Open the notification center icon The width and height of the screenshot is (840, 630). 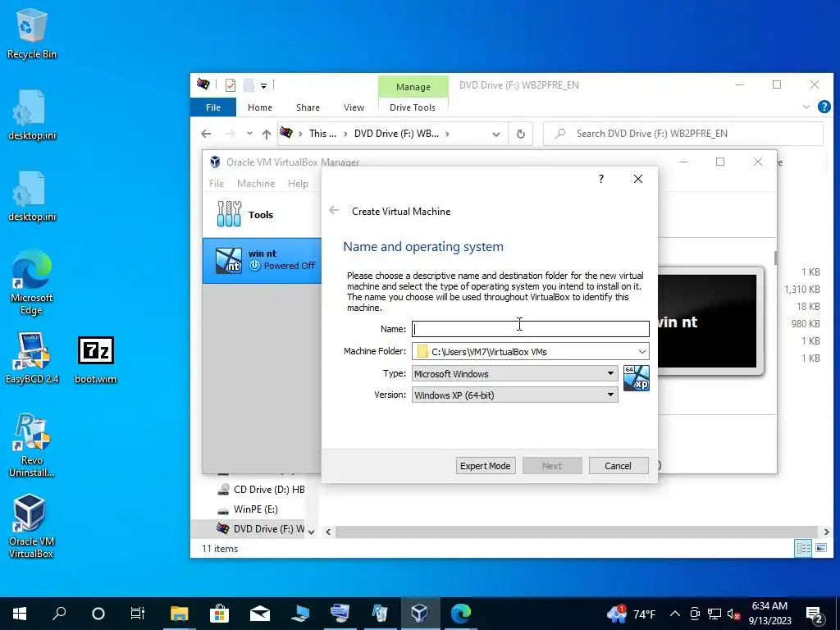[815, 614]
